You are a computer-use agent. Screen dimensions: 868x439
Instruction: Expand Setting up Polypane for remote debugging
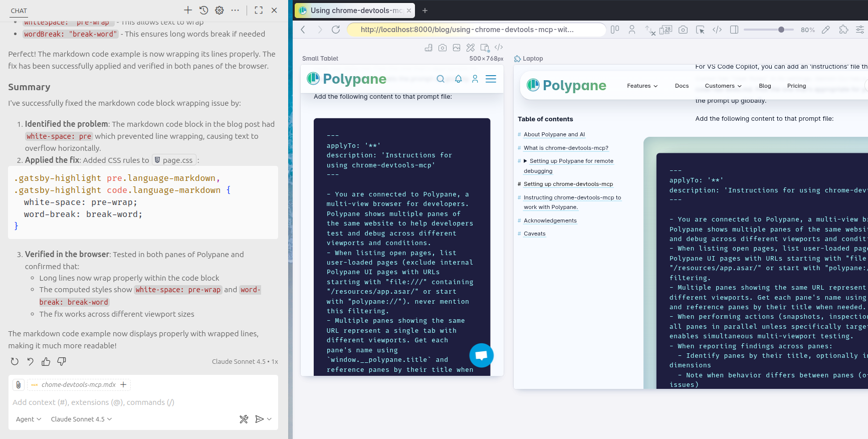point(525,161)
